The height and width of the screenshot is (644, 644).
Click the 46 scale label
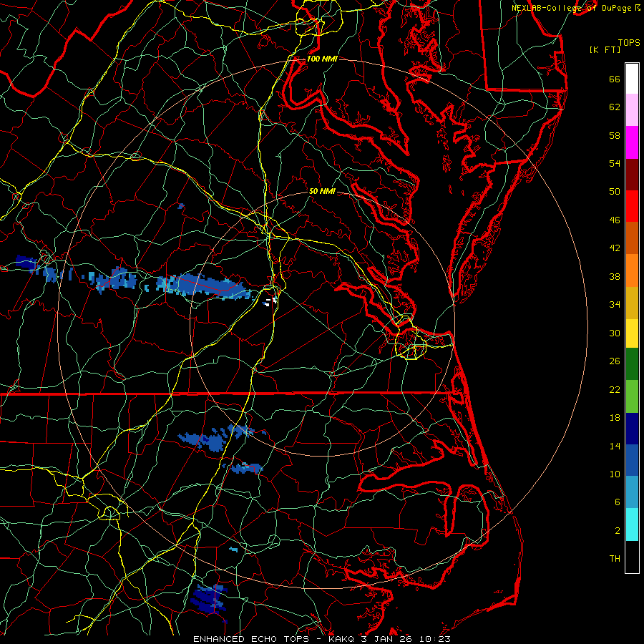(x=615, y=220)
